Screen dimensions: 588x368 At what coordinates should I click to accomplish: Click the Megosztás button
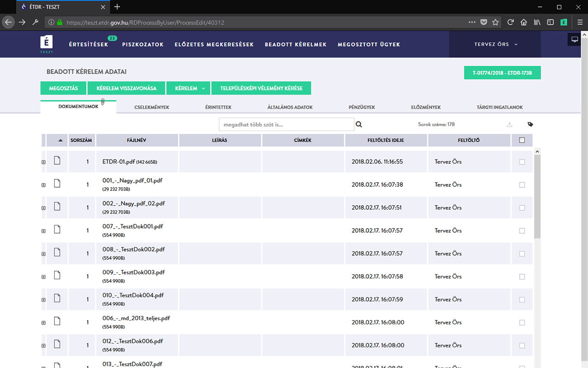point(63,88)
